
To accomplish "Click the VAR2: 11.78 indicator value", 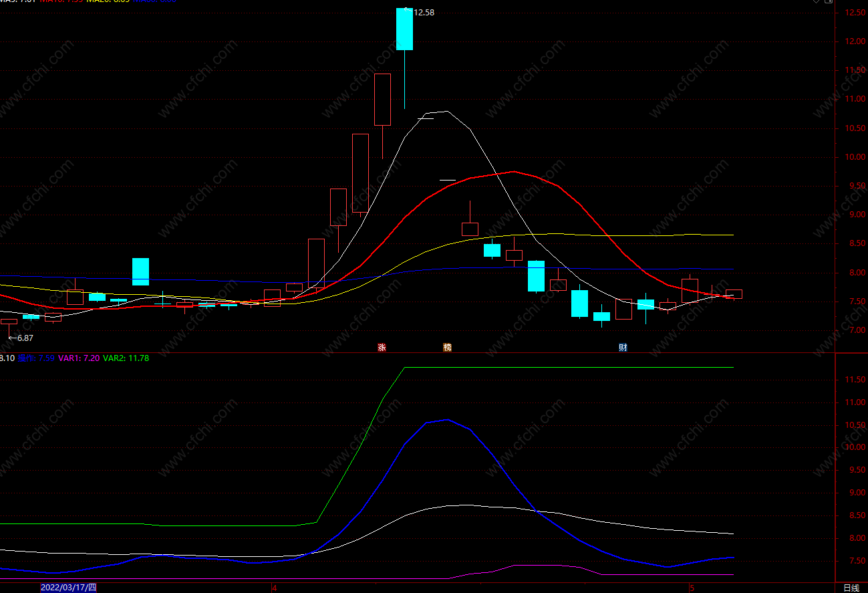I will (x=126, y=358).
